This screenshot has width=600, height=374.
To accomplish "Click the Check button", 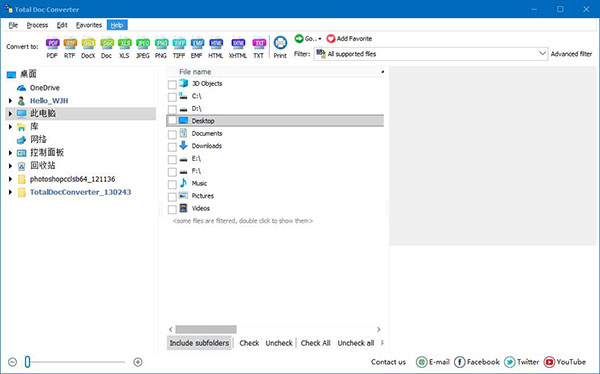I will 249,343.
